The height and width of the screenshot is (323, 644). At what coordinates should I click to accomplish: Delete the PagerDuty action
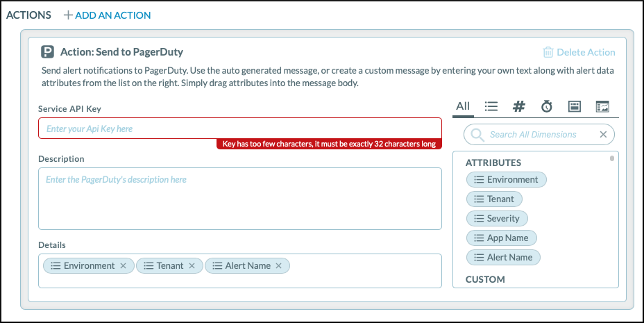[x=579, y=52]
